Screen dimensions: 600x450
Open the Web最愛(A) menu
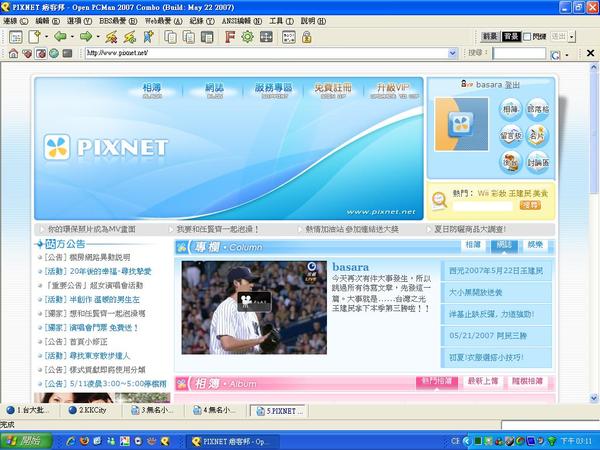[x=163, y=21]
